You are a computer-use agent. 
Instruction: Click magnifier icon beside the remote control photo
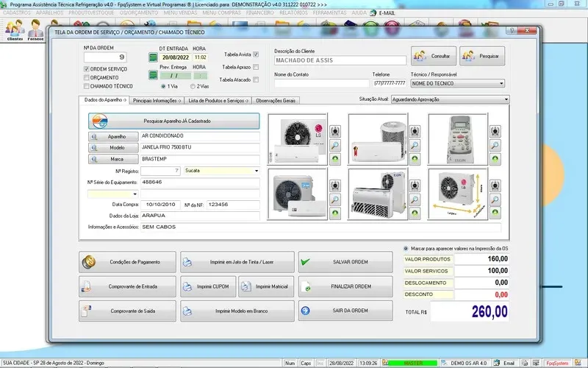click(x=495, y=145)
